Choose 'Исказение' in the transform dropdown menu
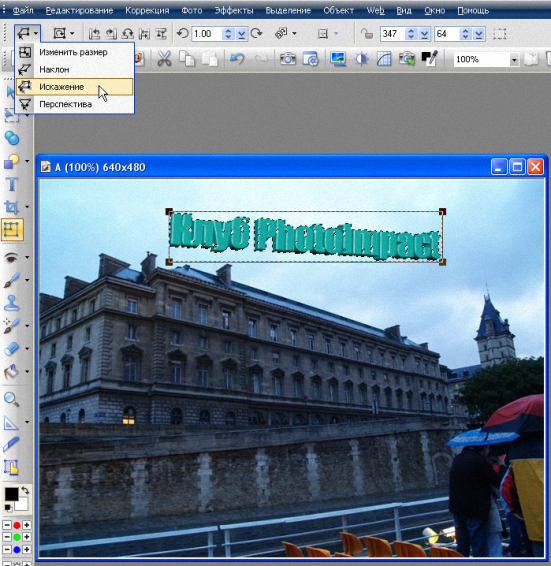 coord(75,87)
